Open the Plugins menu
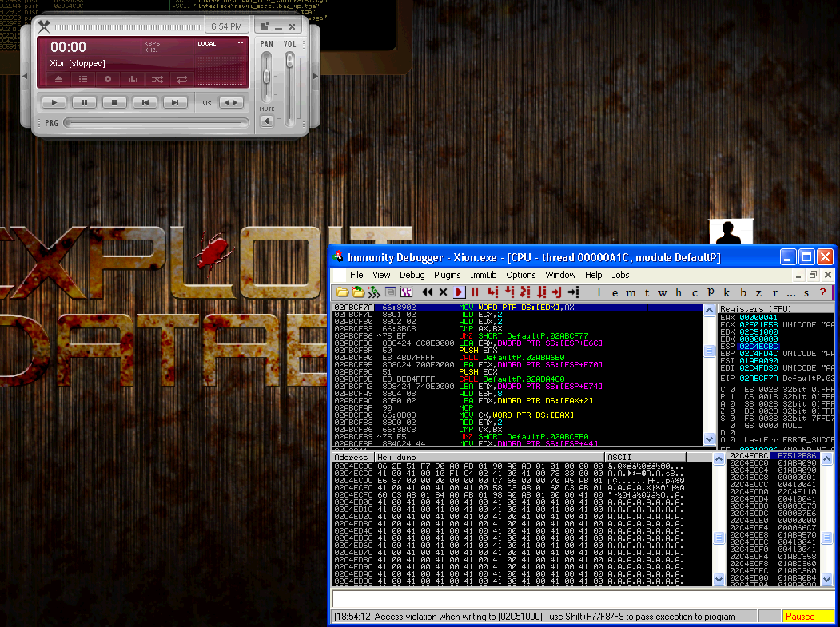840x627 pixels. (x=448, y=275)
